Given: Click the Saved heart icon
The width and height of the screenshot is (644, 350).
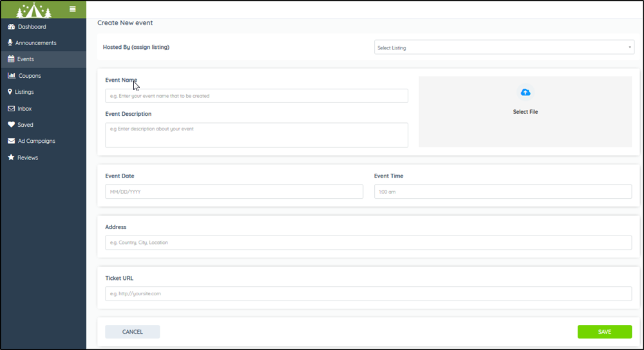Looking at the screenshot, I should click(11, 125).
